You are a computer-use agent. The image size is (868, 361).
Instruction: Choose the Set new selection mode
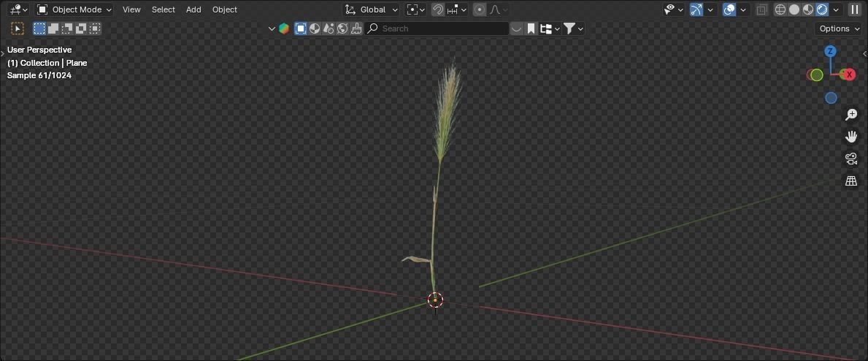(39, 28)
